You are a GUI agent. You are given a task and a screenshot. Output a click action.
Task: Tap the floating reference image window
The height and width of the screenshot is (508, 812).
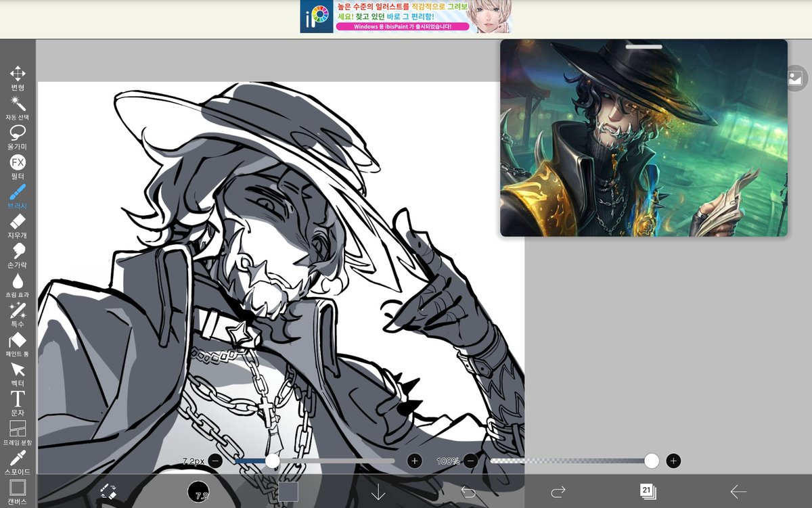[x=644, y=138]
